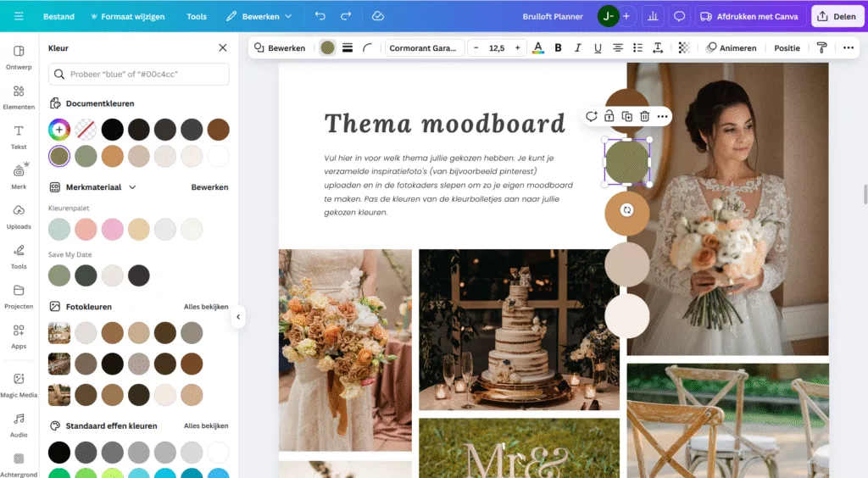The width and height of the screenshot is (868, 478).
Task: Open Ontwerp sidebar panel
Action: point(19,57)
